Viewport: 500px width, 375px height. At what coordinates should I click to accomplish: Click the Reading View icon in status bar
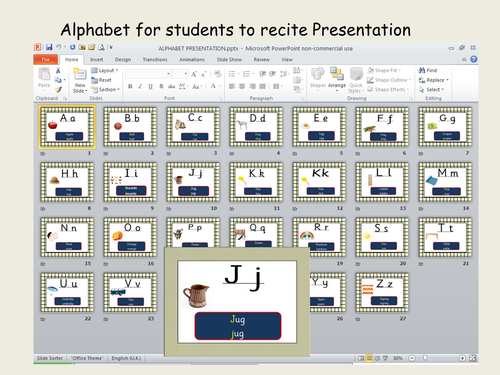pos(377,358)
